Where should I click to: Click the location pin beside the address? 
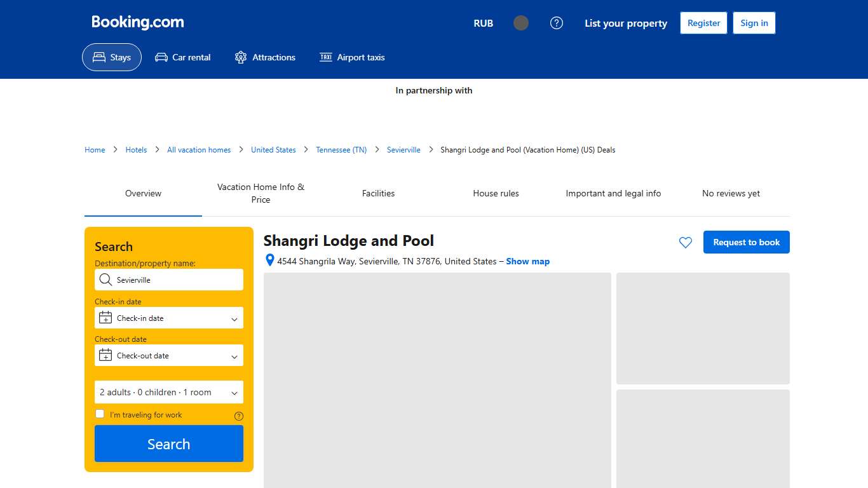coord(269,260)
